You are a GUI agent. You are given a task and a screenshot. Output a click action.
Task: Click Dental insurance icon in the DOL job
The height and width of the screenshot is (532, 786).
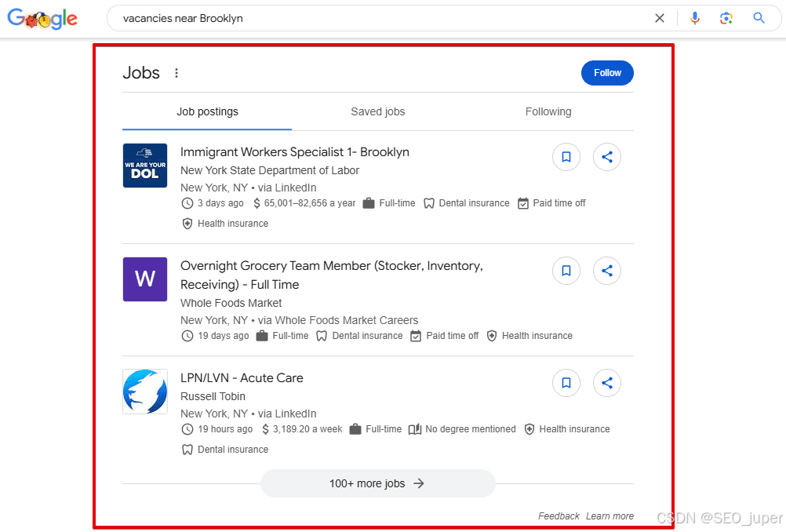click(428, 203)
